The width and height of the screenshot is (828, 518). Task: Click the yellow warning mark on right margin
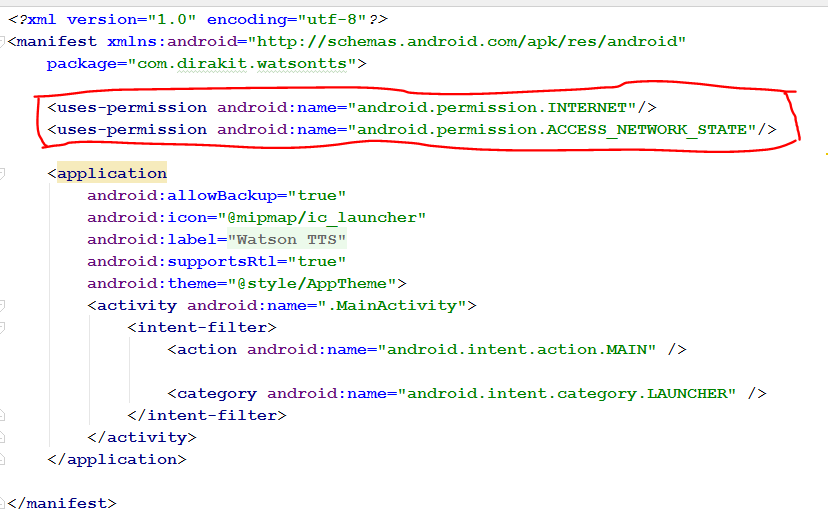point(824,155)
